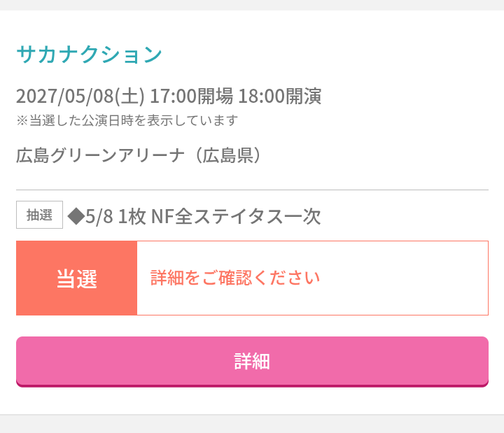Screen dimensions: 504x433
Task: Click the black diamond ◆ marker icon
Action: click(x=76, y=216)
